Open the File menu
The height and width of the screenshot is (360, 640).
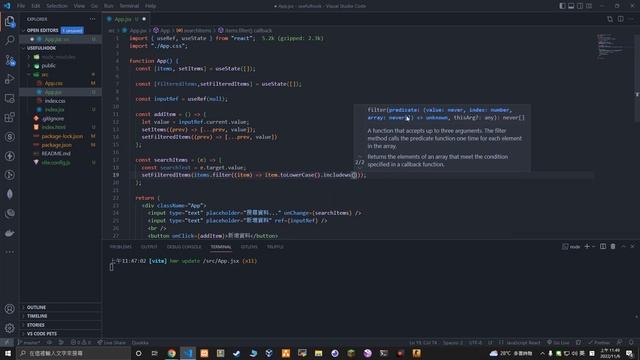tap(21, 6)
